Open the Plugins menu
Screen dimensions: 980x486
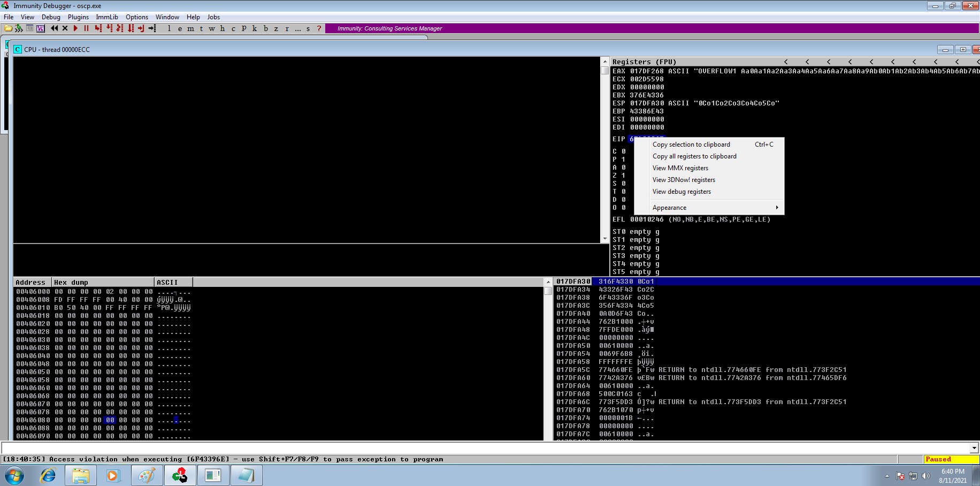point(78,17)
